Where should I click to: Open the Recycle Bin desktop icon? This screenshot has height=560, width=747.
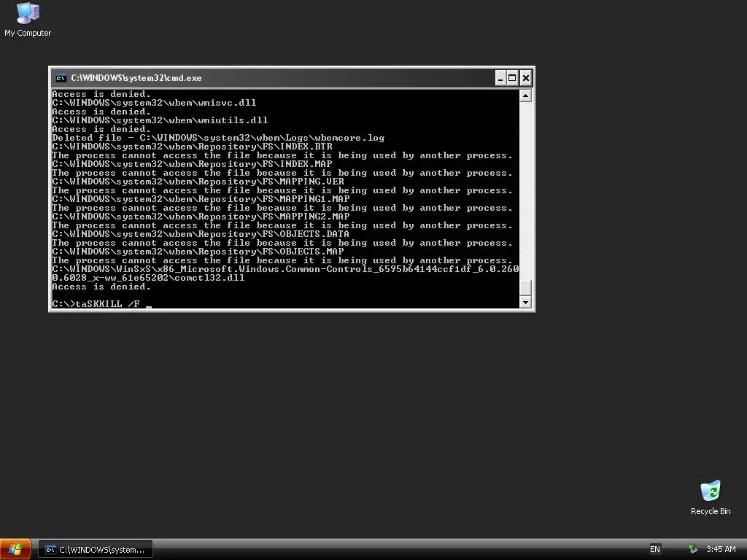coord(711,497)
